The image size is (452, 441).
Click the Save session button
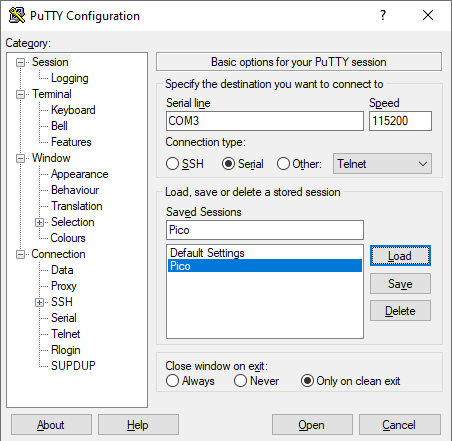point(400,284)
